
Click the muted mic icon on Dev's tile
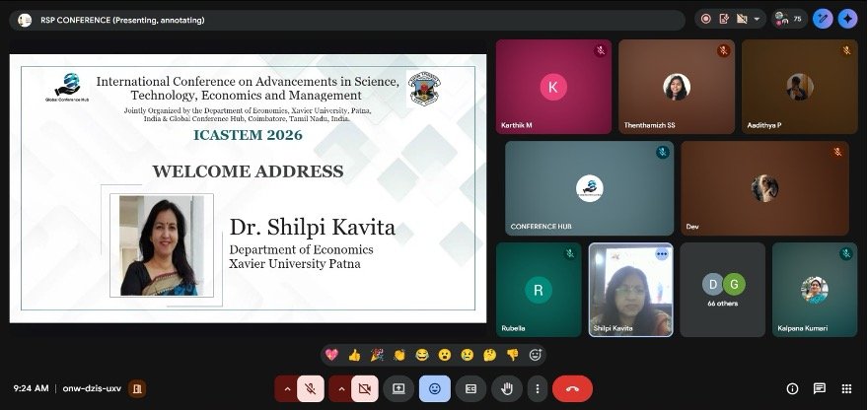point(837,152)
